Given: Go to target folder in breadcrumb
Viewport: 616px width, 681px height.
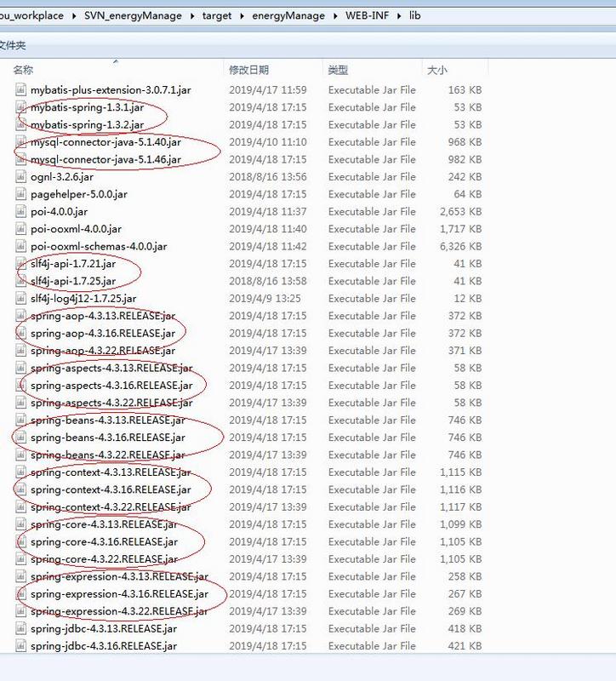Looking at the screenshot, I should [217, 16].
